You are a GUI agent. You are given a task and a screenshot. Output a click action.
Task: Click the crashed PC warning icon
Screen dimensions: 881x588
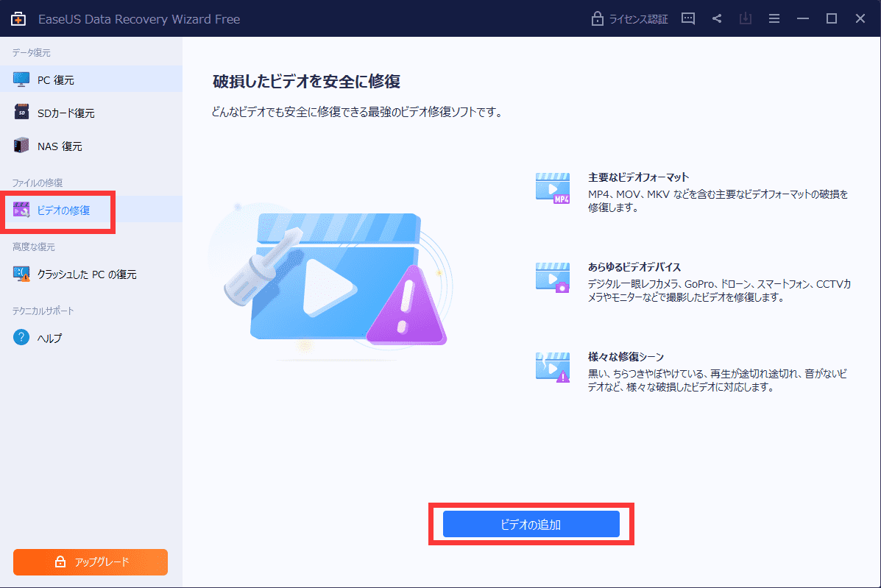point(21,274)
